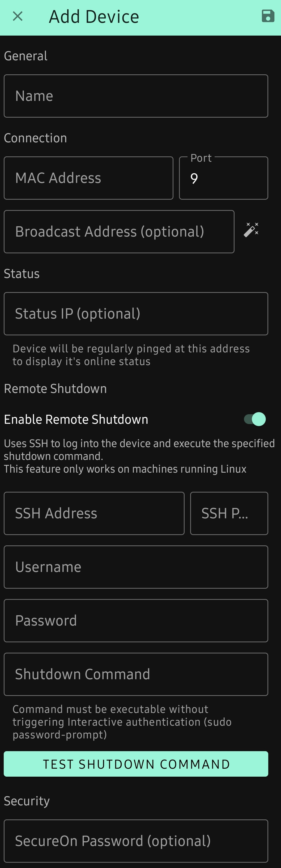Select the MAC Address field
This screenshot has height=868, width=281.
point(89,178)
